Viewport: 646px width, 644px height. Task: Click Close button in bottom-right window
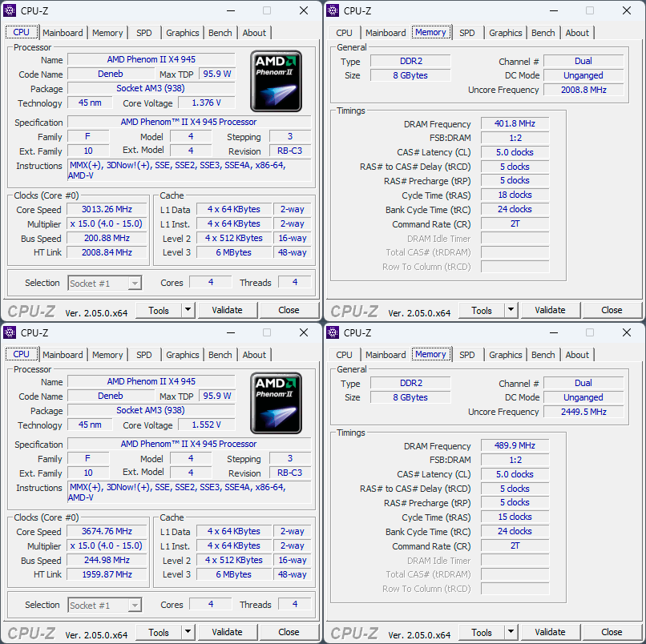[x=612, y=632]
